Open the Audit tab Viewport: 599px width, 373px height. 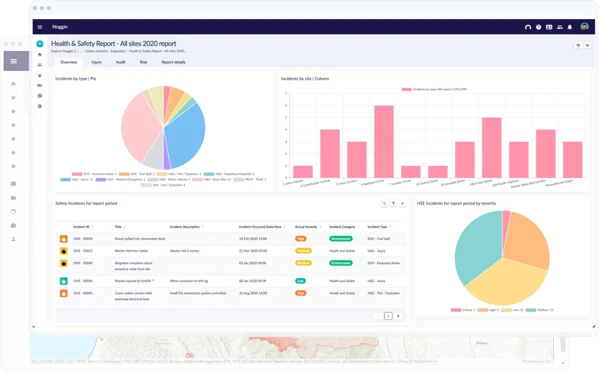121,62
